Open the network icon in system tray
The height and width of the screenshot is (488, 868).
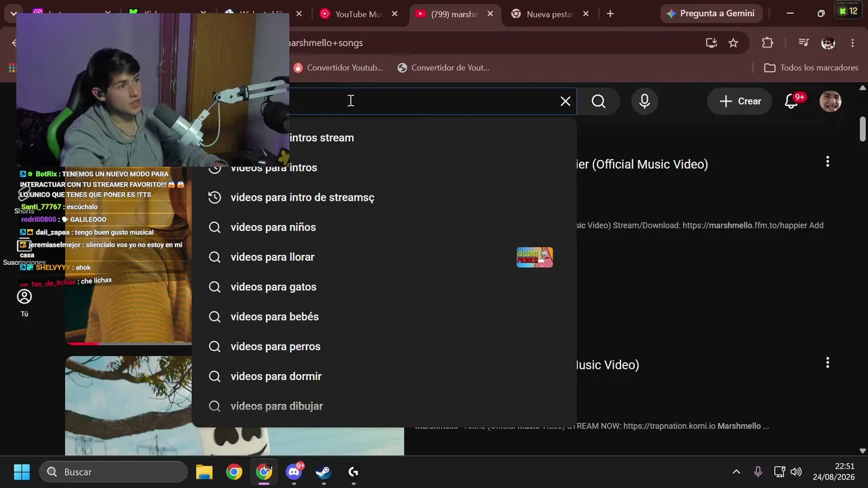780,472
